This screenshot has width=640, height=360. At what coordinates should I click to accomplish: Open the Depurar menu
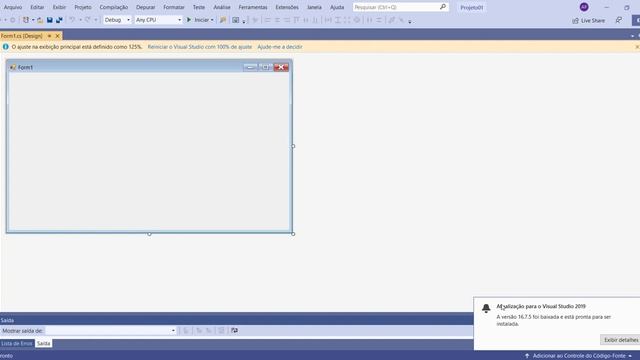(145, 7)
